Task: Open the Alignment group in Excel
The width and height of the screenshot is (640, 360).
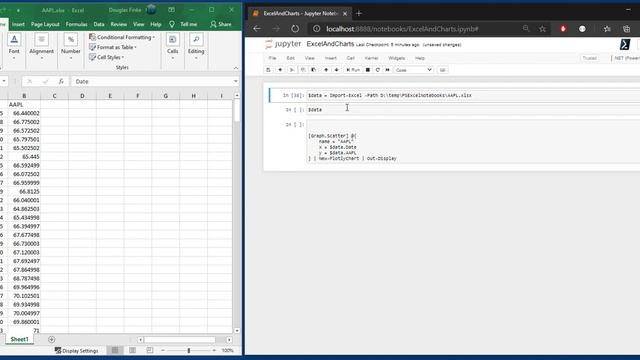Action: [x=41, y=47]
